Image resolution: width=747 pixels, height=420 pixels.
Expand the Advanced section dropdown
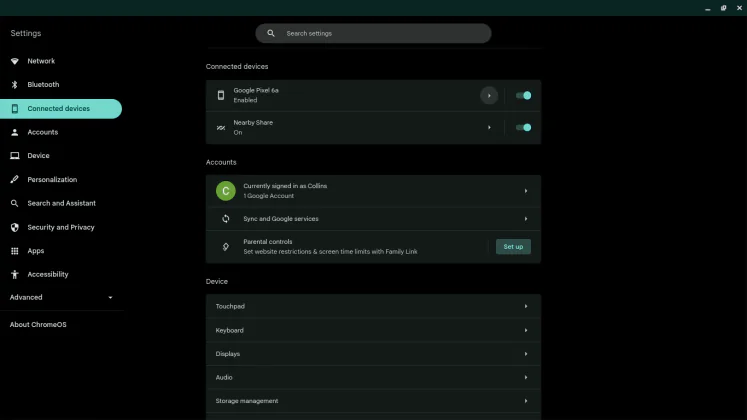110,298
